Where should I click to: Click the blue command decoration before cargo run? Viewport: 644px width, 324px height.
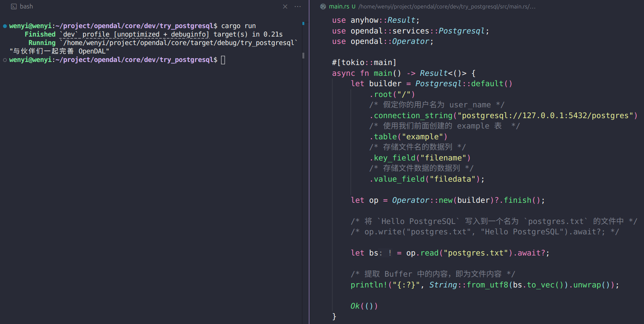coord(5,26)
